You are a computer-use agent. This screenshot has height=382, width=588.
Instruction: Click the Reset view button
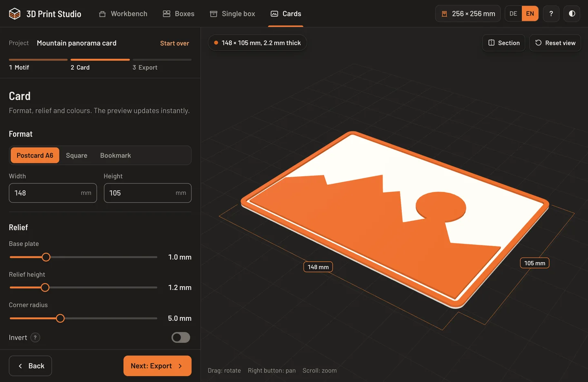[x=555, y=43]
